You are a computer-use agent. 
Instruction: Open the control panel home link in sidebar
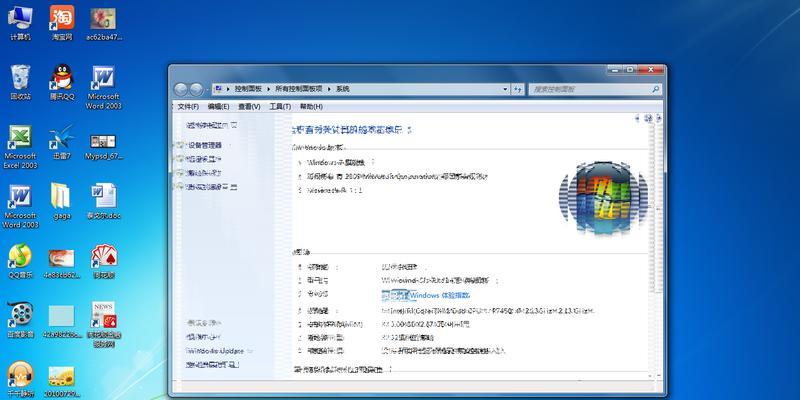coord(211,125)
